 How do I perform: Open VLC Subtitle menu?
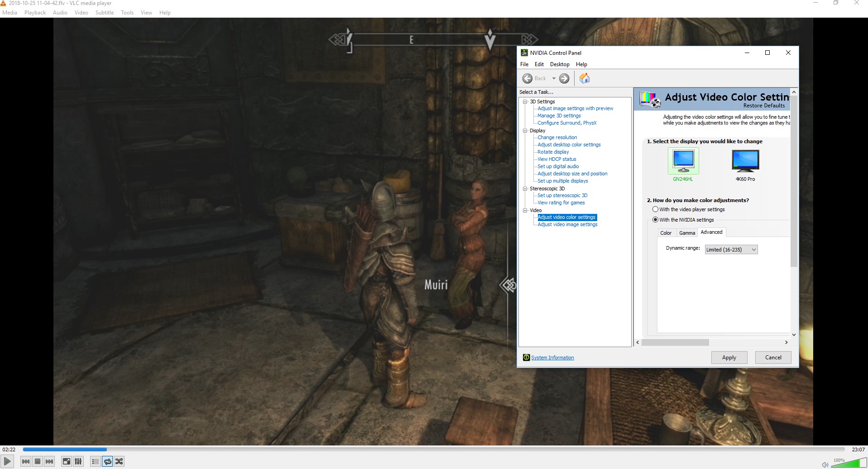[x=105, y=13]
